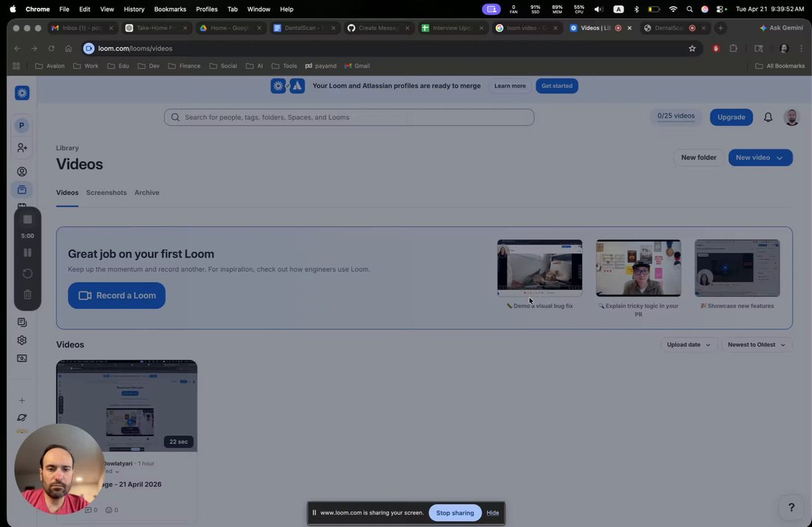
Task: Open the notifications bell
Action: click(768, 118)
